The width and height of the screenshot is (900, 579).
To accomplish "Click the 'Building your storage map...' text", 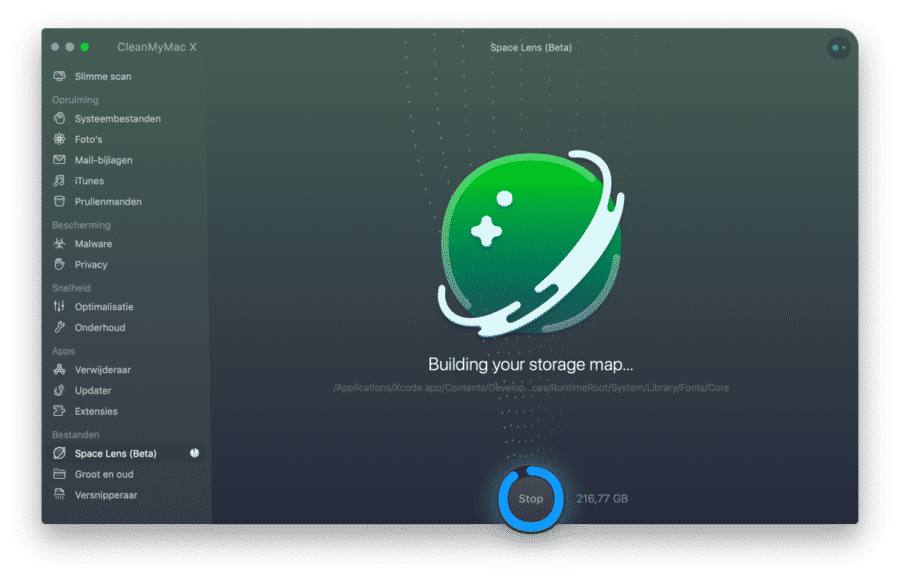I will point(531,364).
